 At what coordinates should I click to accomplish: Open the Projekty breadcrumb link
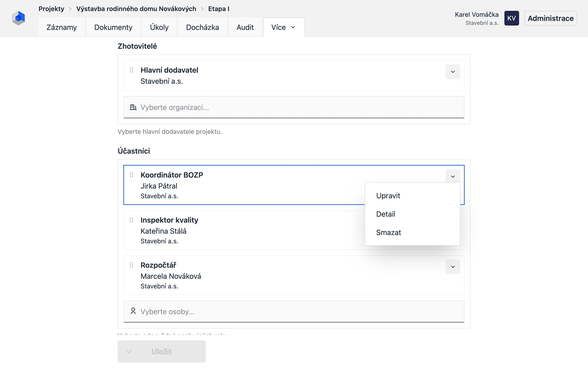click(51, 9)
